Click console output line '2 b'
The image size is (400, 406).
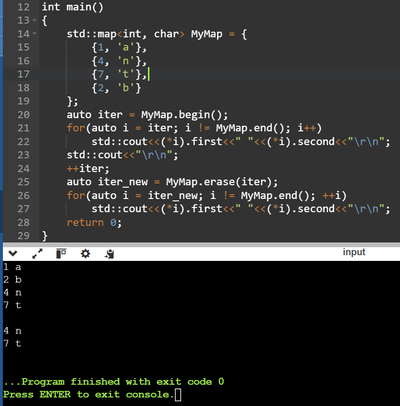pyautogui.click(x=12, y=280)
